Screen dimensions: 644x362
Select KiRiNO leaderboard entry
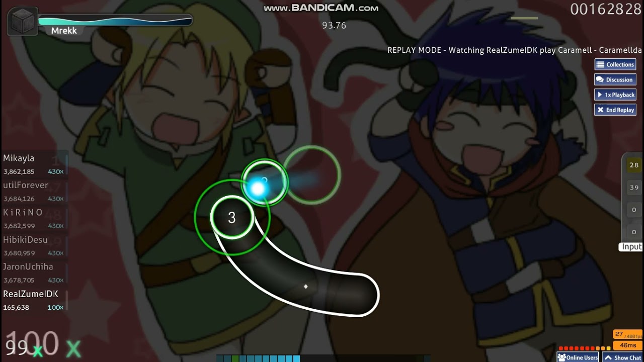coord(34,219)
